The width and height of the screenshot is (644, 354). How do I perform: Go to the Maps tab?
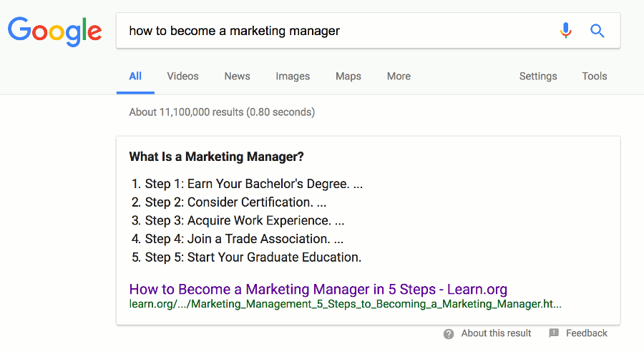(348, 77)
